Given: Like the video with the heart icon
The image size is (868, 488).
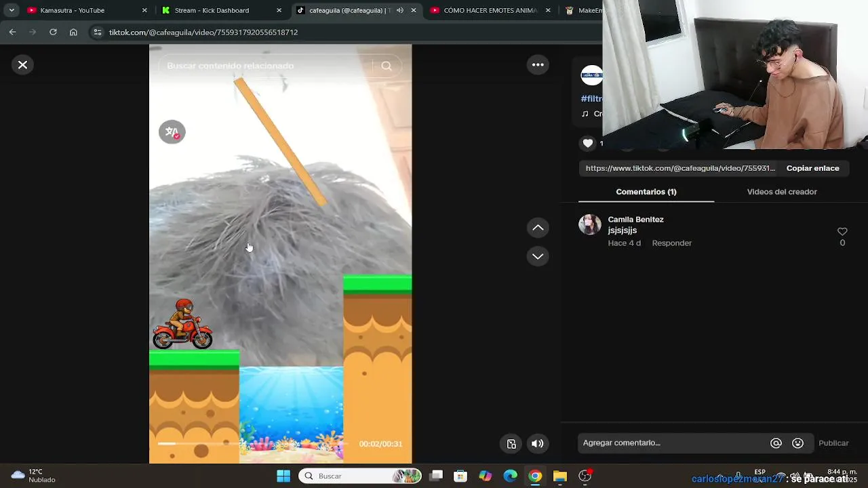Looking at the screenshot, I should [588, 143].
